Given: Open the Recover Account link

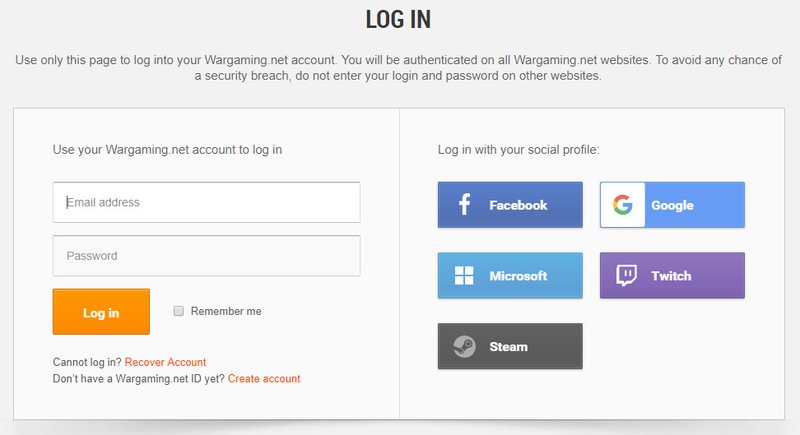Looking at the screenshot, I should click(x=165, y=362).
